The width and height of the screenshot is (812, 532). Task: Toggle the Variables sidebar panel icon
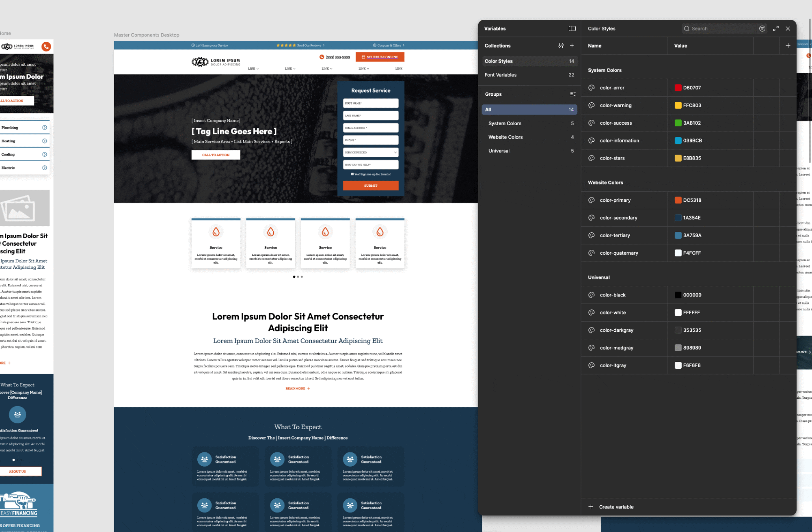pyautogui.click(x=572, y=28)
